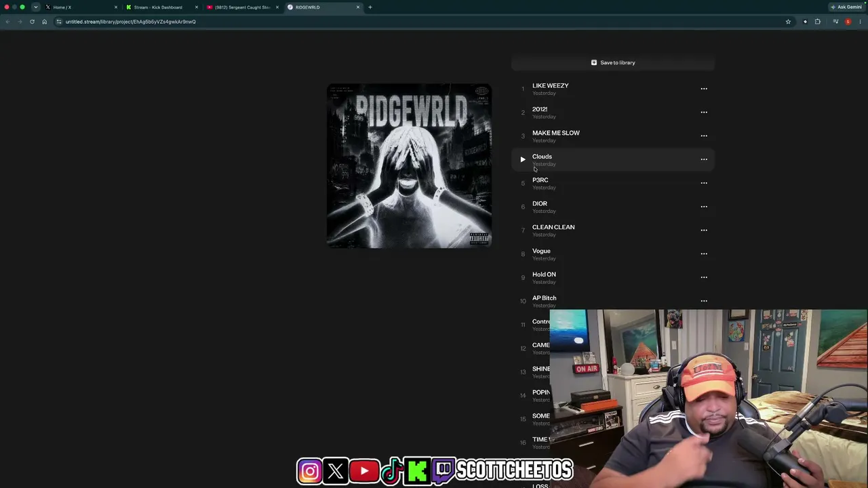Close the Sergeant Caught YouTube tab
868x488 pixels.
point(277,7)
